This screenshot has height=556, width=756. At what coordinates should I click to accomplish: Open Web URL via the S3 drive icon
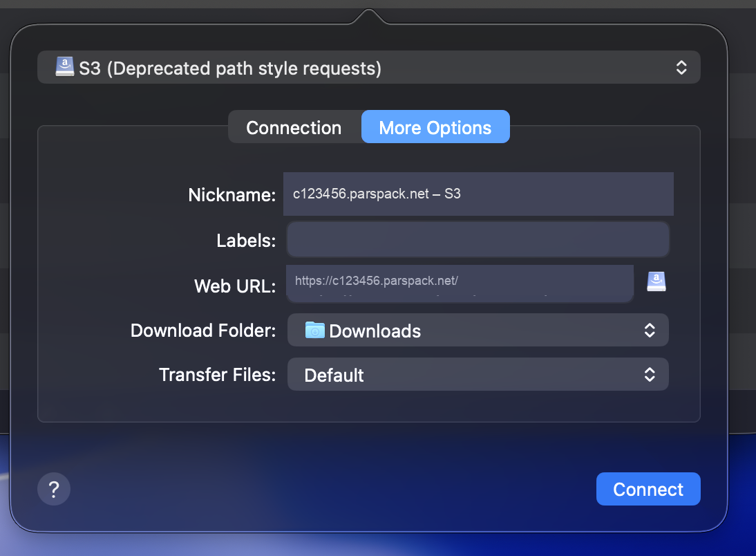(656, 281)
